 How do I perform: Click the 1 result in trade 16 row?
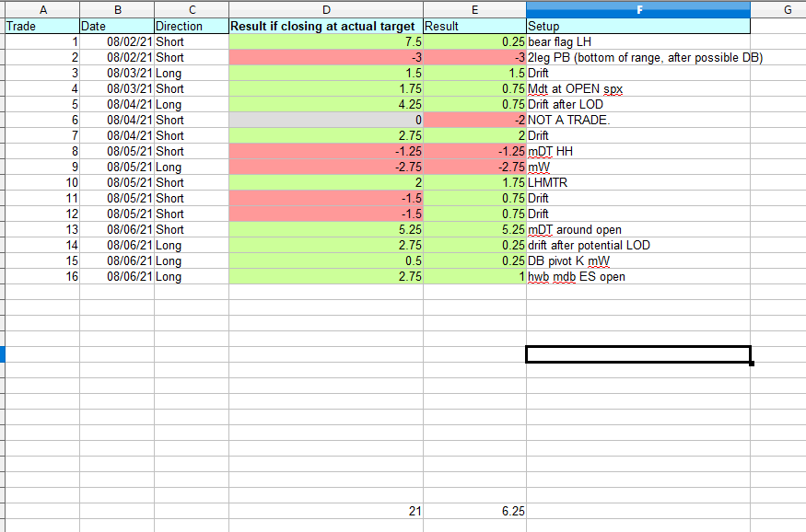(x=475, y=277)
